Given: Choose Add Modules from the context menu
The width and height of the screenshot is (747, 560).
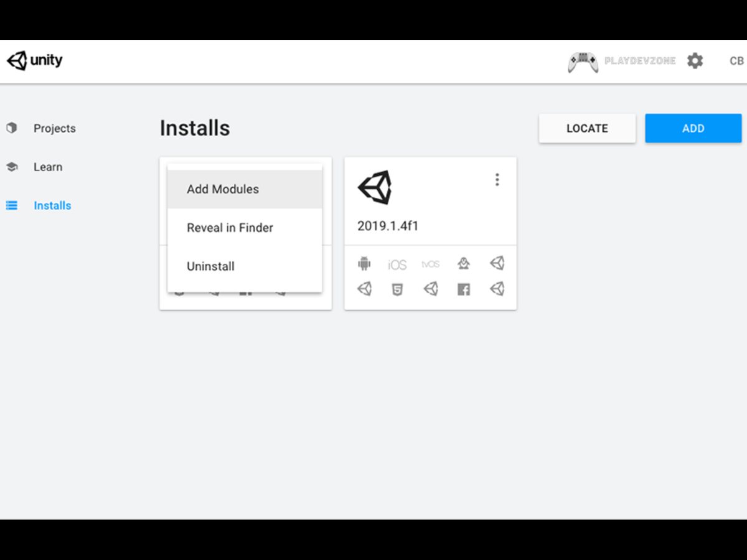Looking at the screenshot, I should tap(245, 189).
